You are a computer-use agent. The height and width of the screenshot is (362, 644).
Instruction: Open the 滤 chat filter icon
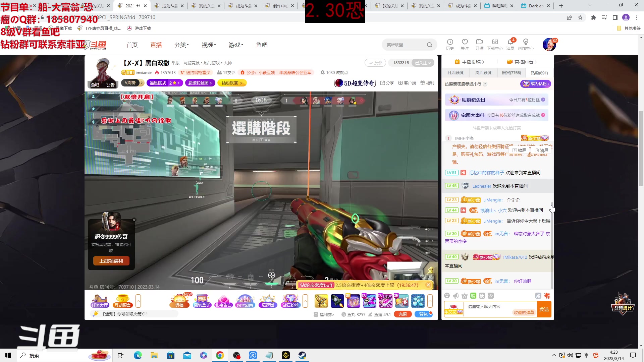coord(538,296)
